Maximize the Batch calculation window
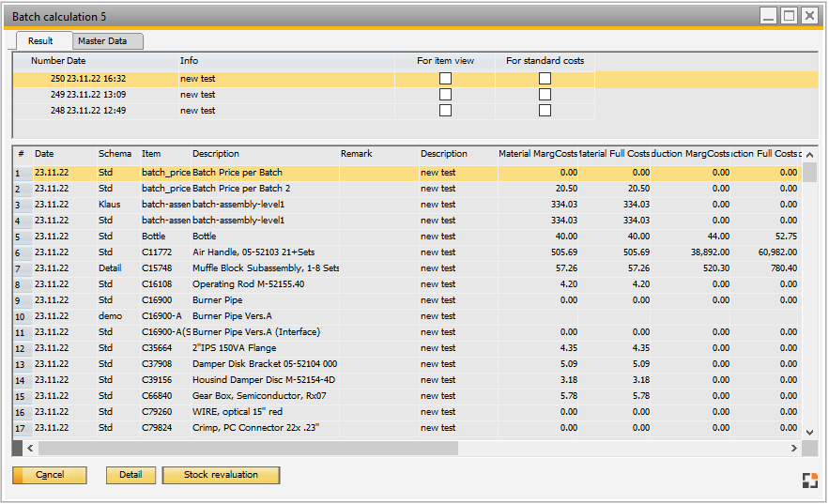Screen dimensions: 829x504 789,15
